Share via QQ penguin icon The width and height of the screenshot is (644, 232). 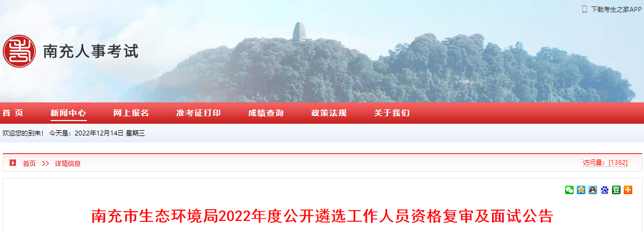[593, 190]
